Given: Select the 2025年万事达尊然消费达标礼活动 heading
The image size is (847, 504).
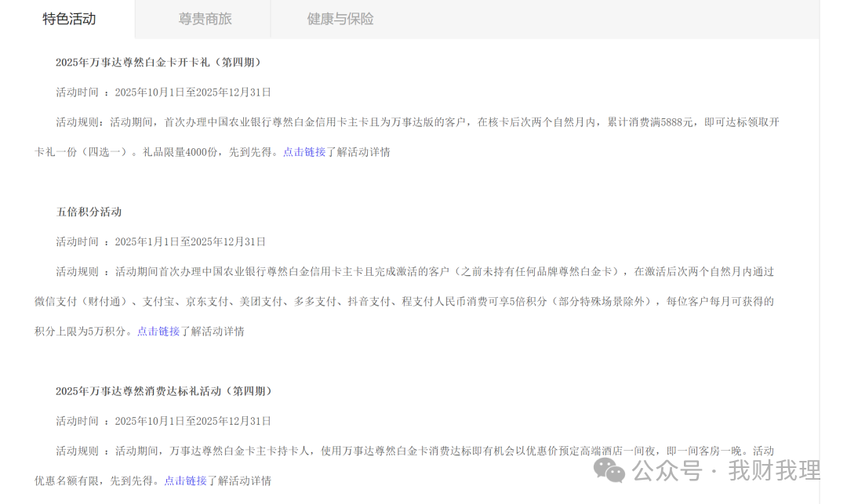Looking at the screenshot, I should coord(165,390).
